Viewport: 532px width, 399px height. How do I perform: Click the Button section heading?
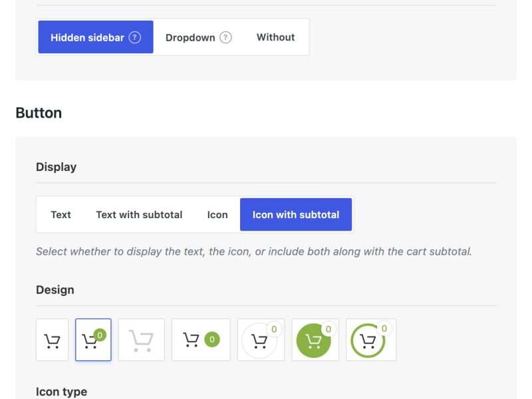[x=39, y=113]
